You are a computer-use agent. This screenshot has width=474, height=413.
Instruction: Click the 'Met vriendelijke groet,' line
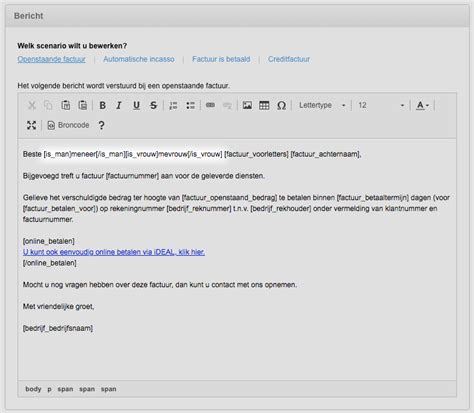click(x=58, y=307)
